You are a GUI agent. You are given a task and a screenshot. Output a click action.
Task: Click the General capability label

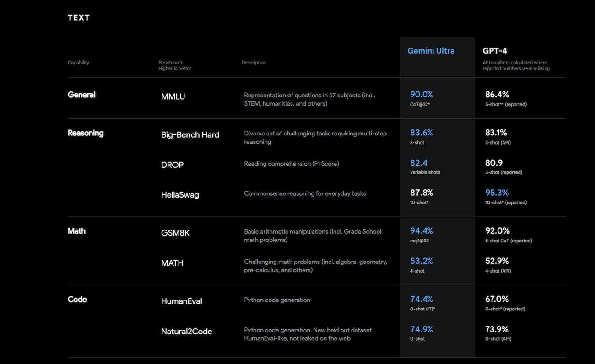81,95
